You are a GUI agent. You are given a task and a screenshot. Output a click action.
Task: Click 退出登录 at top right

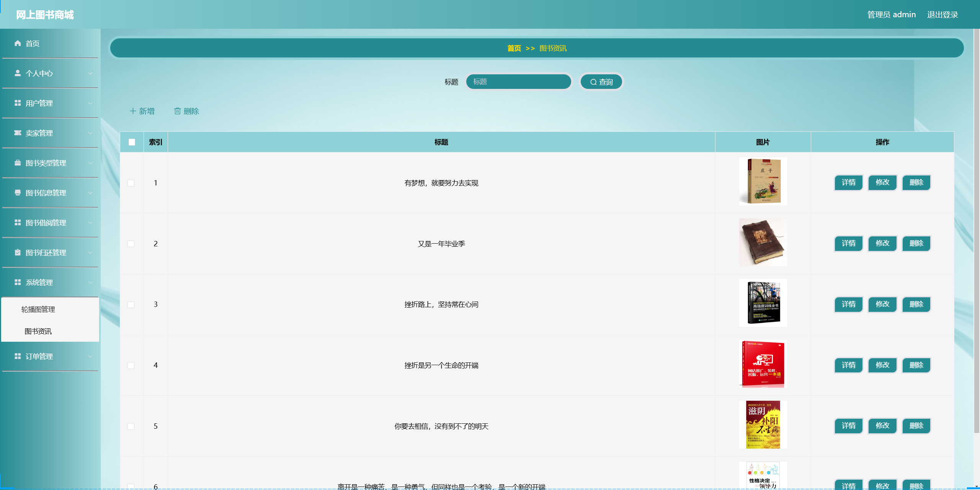coord(942,14)
